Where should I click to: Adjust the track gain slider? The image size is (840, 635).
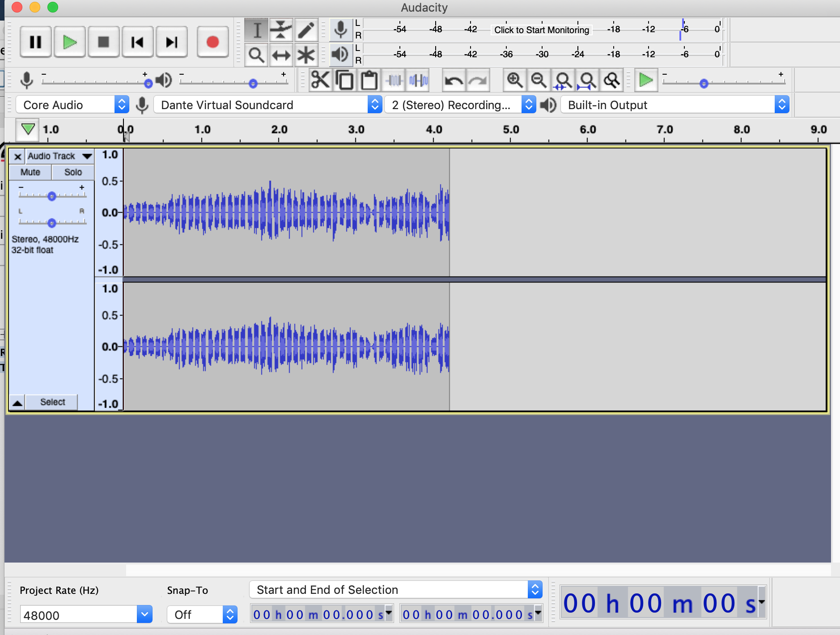click(x=52, y=196)
